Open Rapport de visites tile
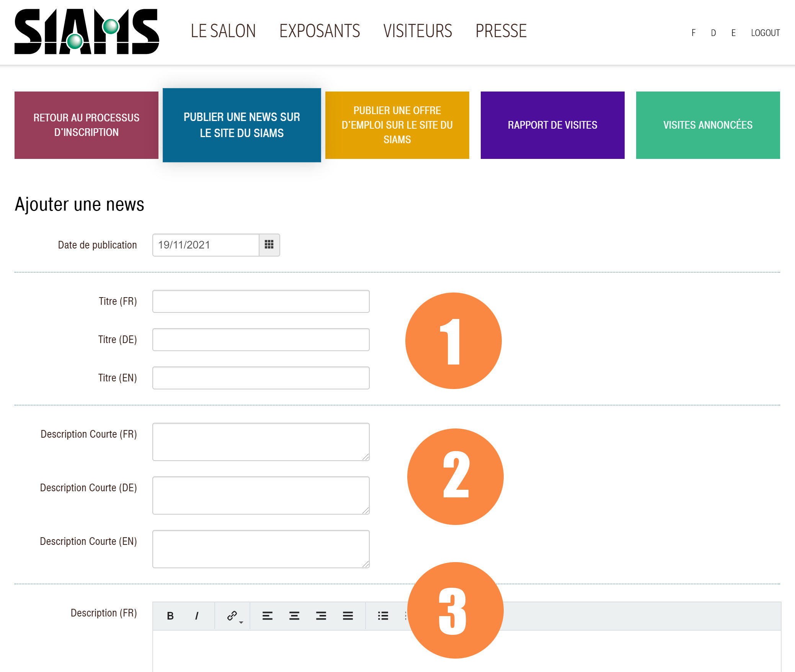The image size is (795, 672). (x=553, y=125)
